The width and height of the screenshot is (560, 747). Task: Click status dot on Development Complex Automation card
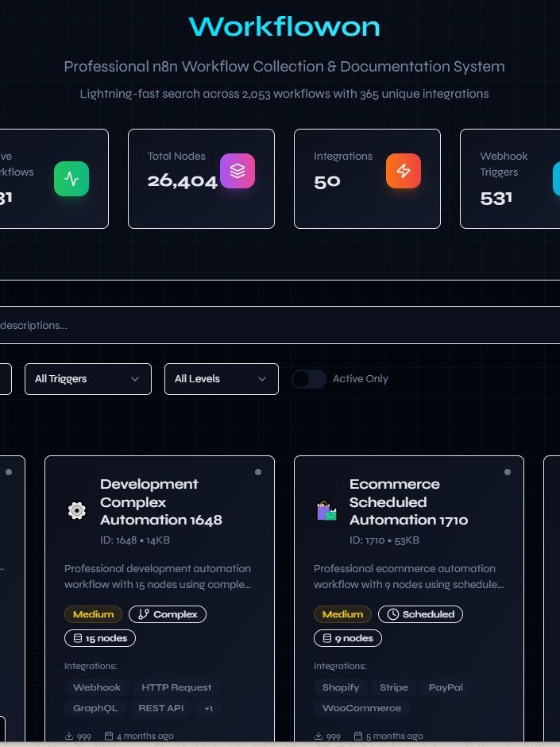pos(258,472)
